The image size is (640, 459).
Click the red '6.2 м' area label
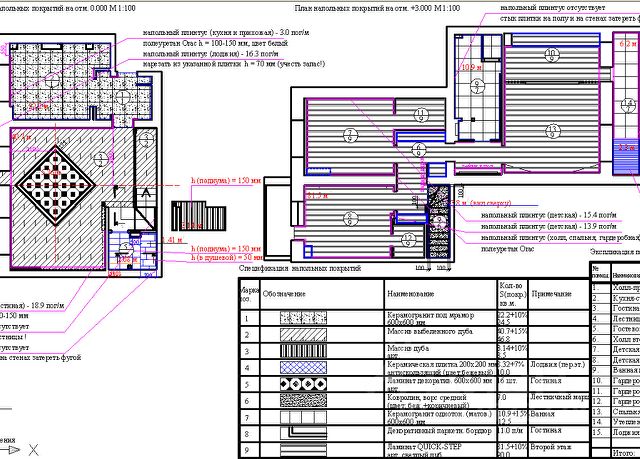point(628,44)
